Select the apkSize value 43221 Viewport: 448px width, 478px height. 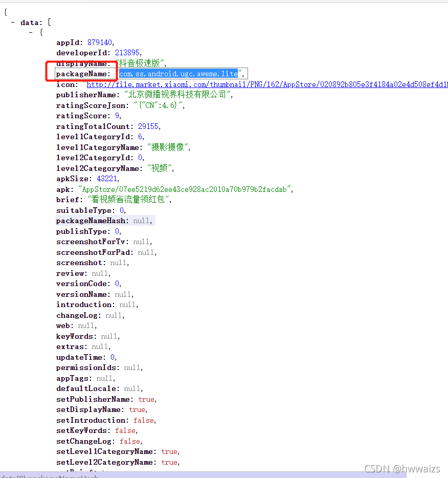pos(107,179)
